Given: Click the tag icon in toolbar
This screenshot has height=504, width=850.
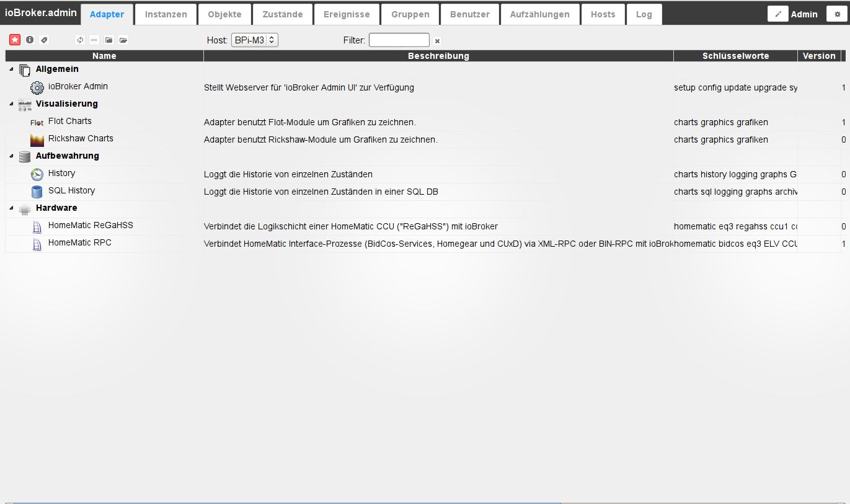Looking at the screenshot, I should (43, 40).
